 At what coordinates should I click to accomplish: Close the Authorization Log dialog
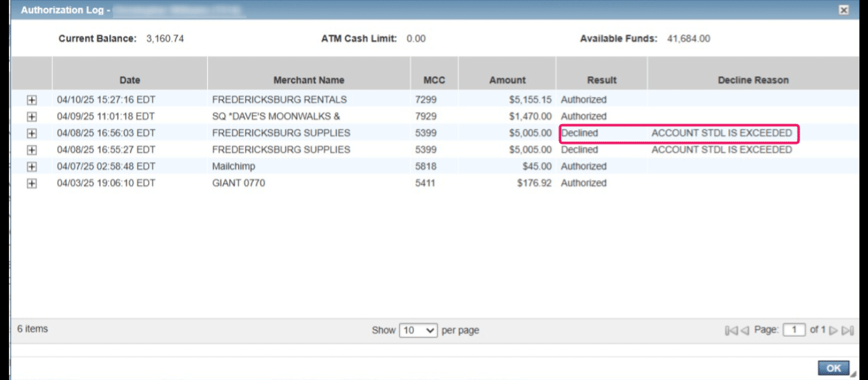(x=843, y=10)
